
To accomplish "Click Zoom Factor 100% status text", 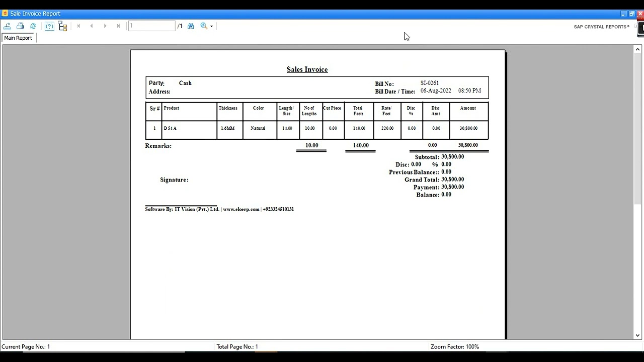I will coord(455,346).
